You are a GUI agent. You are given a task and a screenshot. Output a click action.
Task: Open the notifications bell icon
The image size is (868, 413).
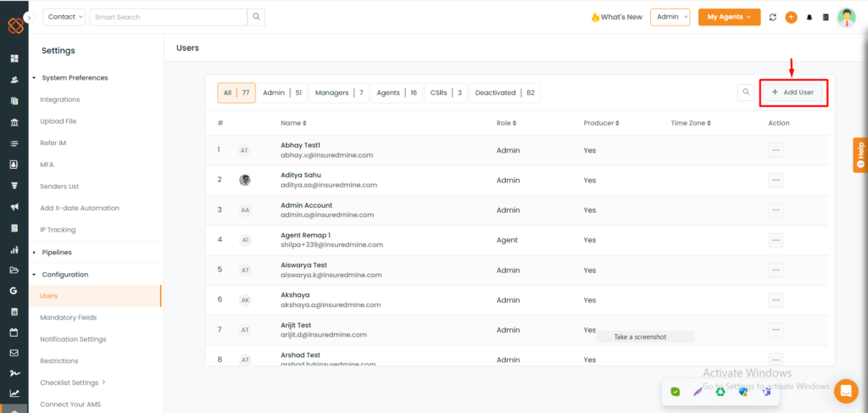click(x=810, y=17)
